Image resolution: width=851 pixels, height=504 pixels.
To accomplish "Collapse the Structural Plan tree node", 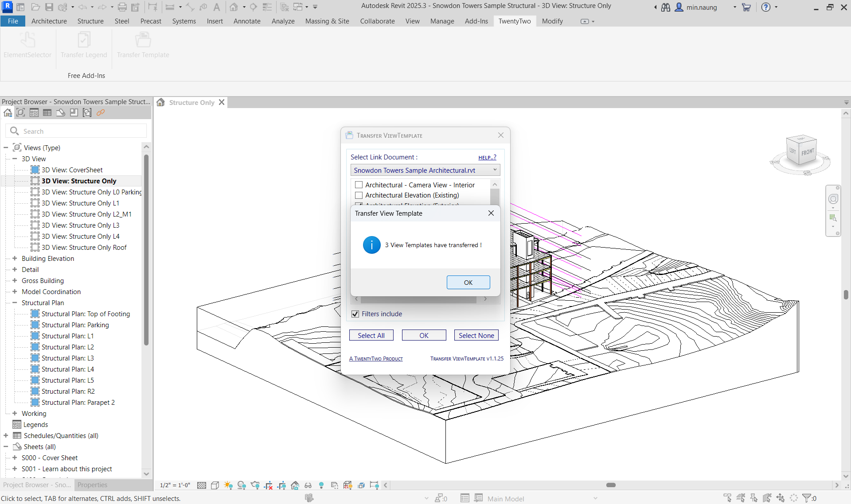I will coord(15,302).
